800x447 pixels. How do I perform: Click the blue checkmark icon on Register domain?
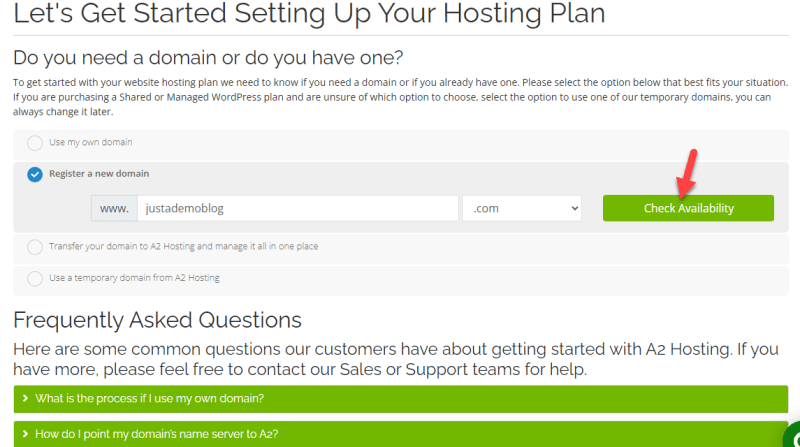click(35, 175)
